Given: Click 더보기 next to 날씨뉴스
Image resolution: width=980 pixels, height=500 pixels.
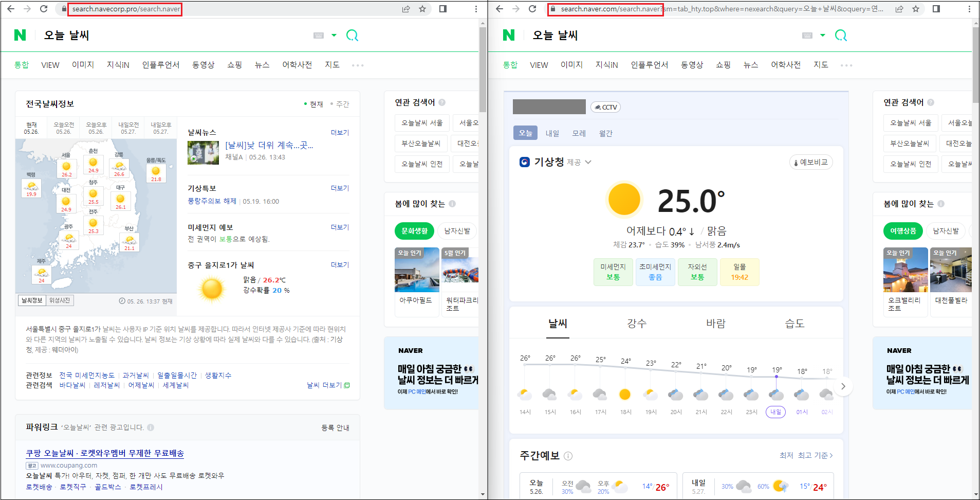Looking at the screenshot, I should (340, 133).
